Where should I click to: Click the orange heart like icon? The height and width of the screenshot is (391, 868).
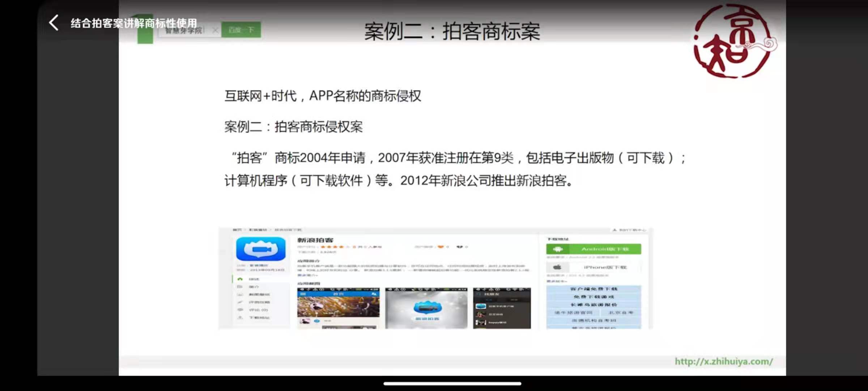tap(440, 247)
